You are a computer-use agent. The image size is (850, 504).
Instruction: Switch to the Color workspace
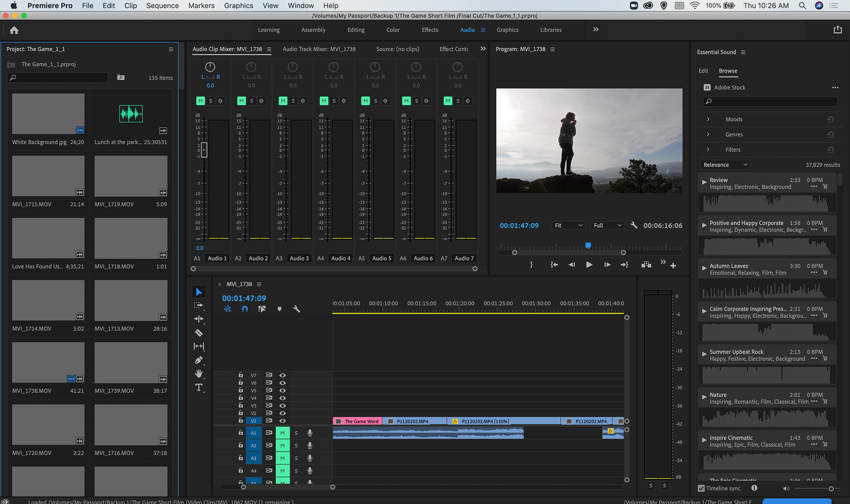tap(393, 30)
